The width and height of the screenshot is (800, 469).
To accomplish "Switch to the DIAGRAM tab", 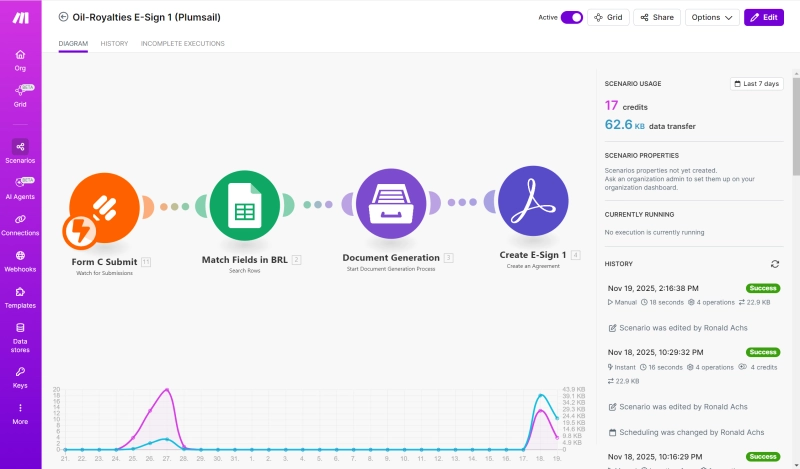I will pyautogui.click(x=73, y=43).
